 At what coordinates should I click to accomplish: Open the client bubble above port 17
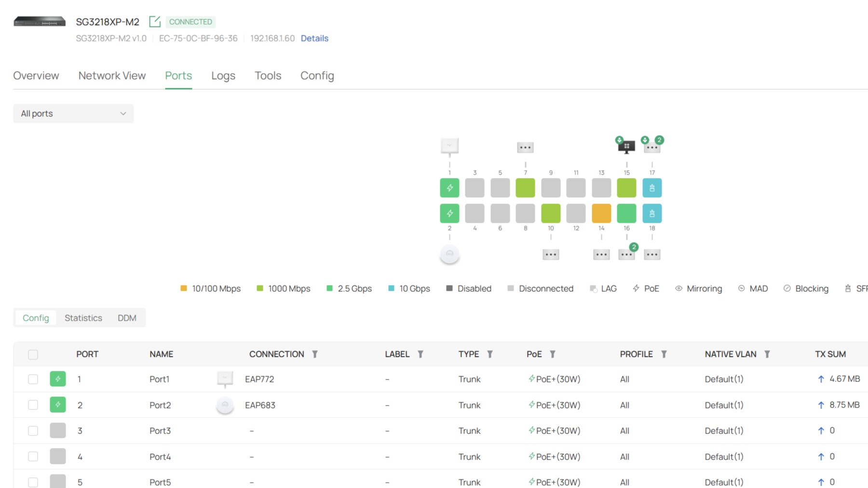coord(652,147)
